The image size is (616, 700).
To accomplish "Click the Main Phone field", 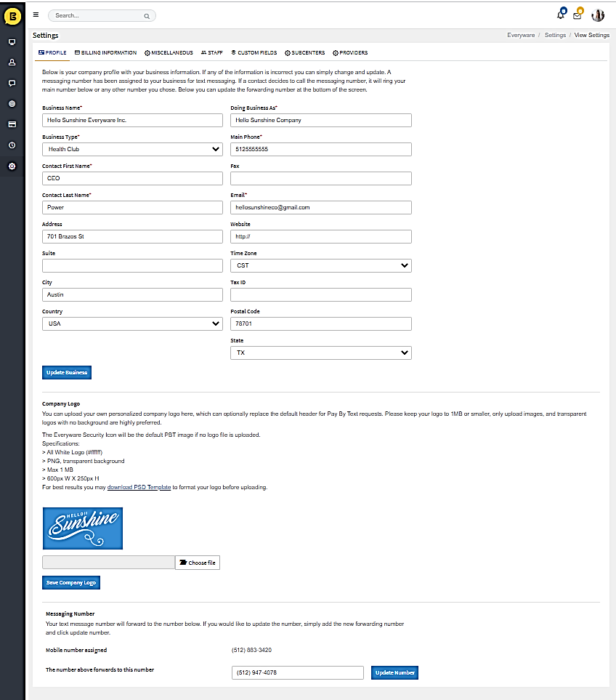I will 321,149.
